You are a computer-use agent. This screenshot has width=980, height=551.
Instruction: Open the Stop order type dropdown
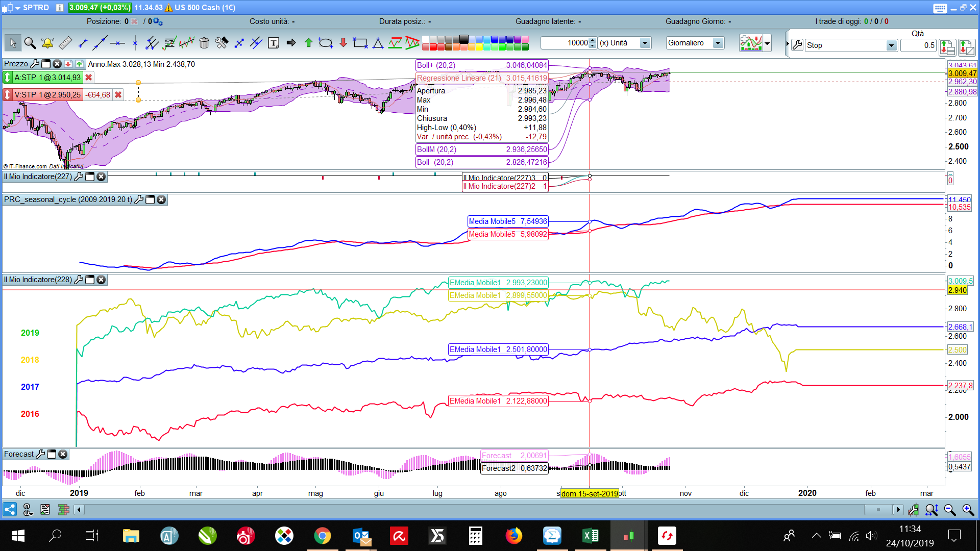891,45
